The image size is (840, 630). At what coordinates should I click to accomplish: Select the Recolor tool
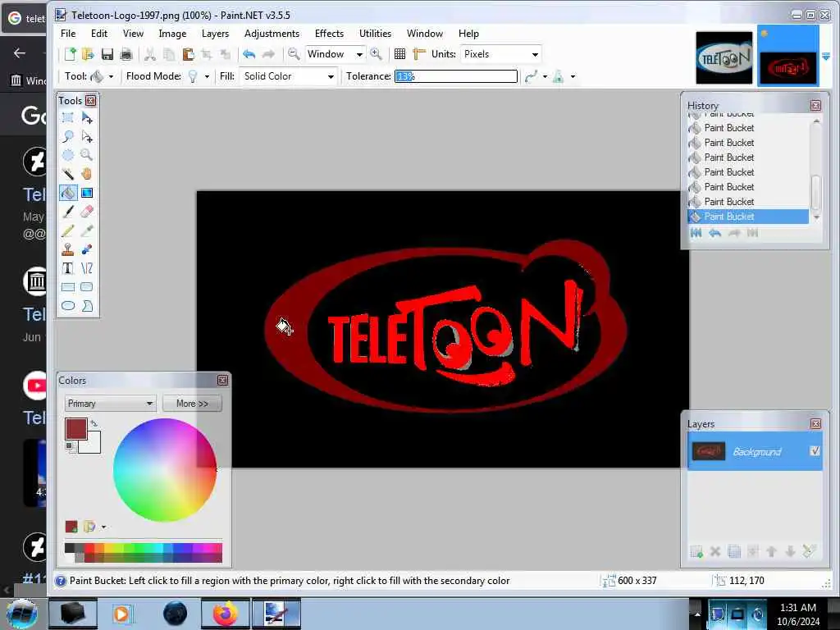87,249
